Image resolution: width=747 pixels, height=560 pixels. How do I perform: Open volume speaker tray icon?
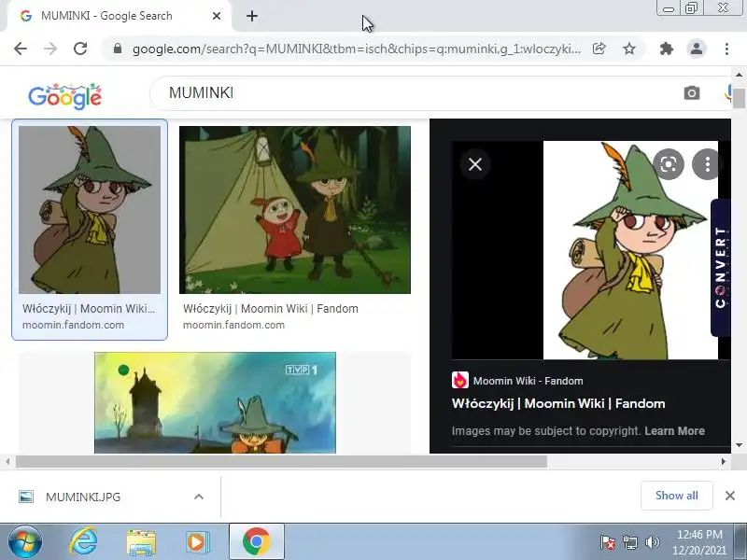tap(652, 542)
